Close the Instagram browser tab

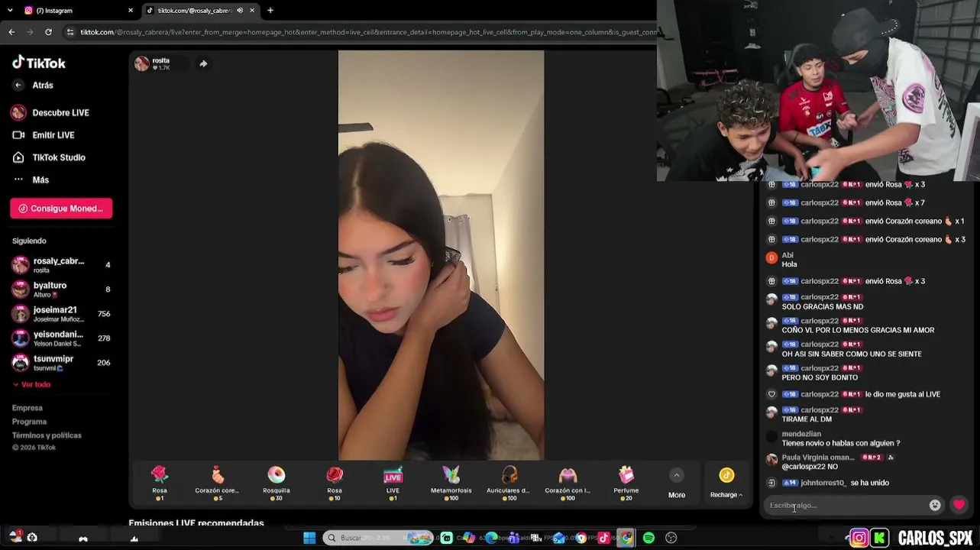point(131,11)
